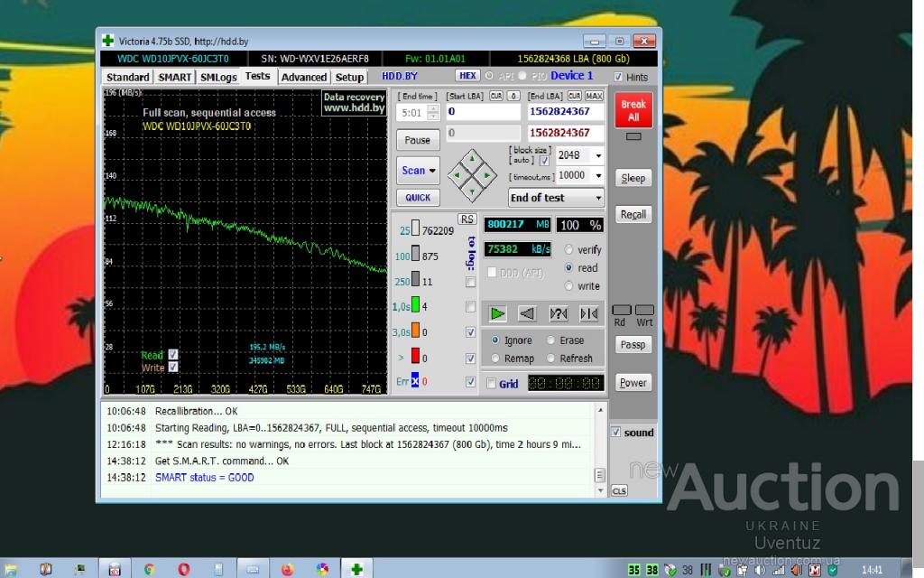Click the HEX view button
The height and width of the screenshot is (578, 924).
tap(468, 76)
